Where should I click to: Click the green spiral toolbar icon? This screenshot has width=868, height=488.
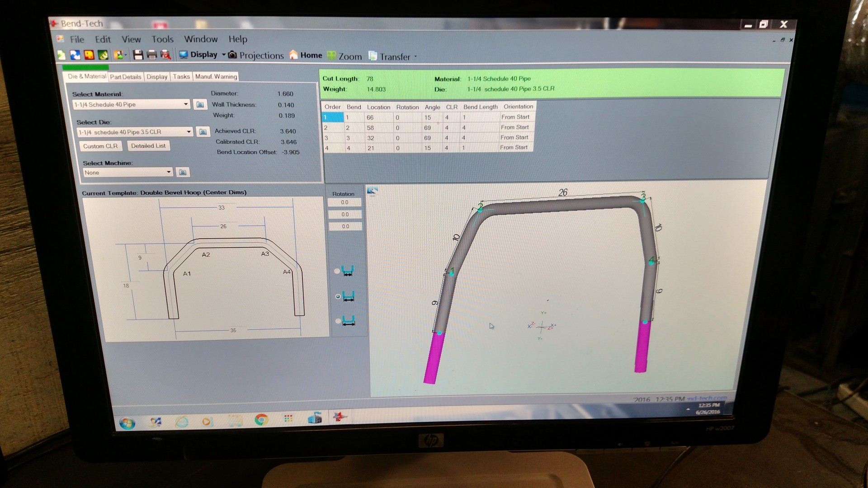[x=103, y=55]
